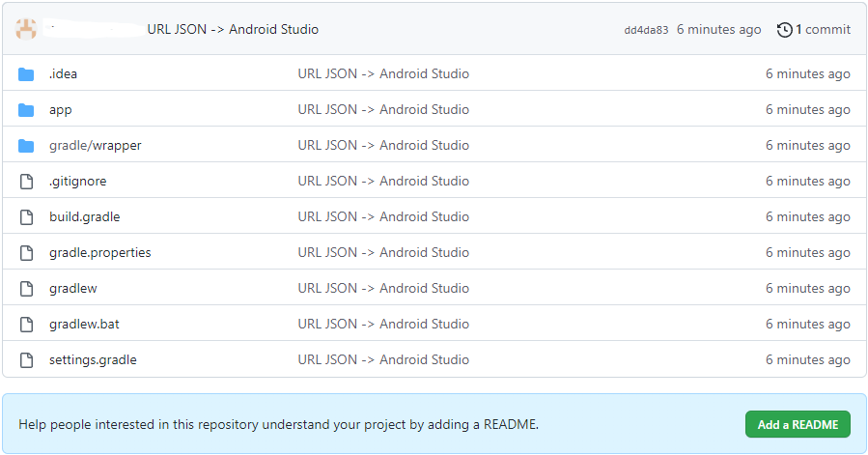Open commit message in gradle.properties row

[x=383, y=253]
